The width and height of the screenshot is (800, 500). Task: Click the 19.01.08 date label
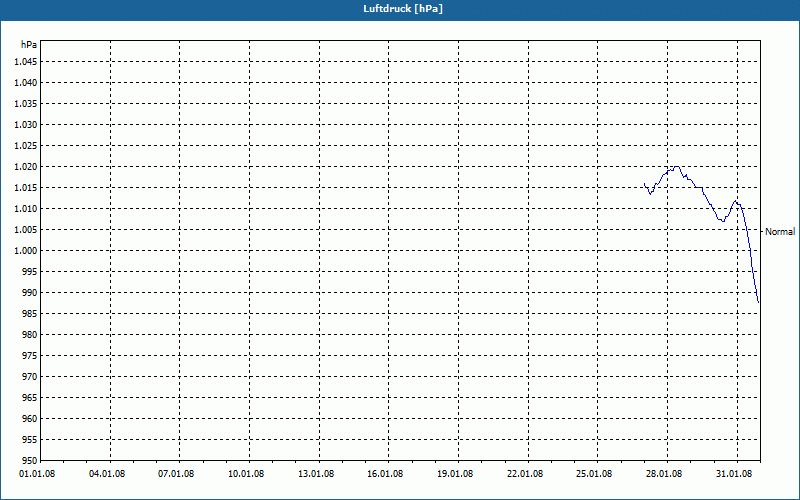[455, 473]
